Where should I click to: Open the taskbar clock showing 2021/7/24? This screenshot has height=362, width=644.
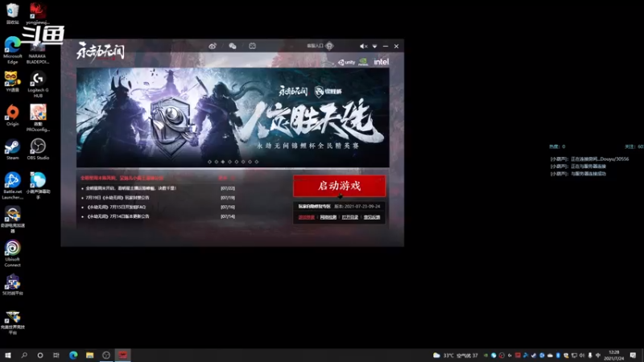click(x=614, y=356)
